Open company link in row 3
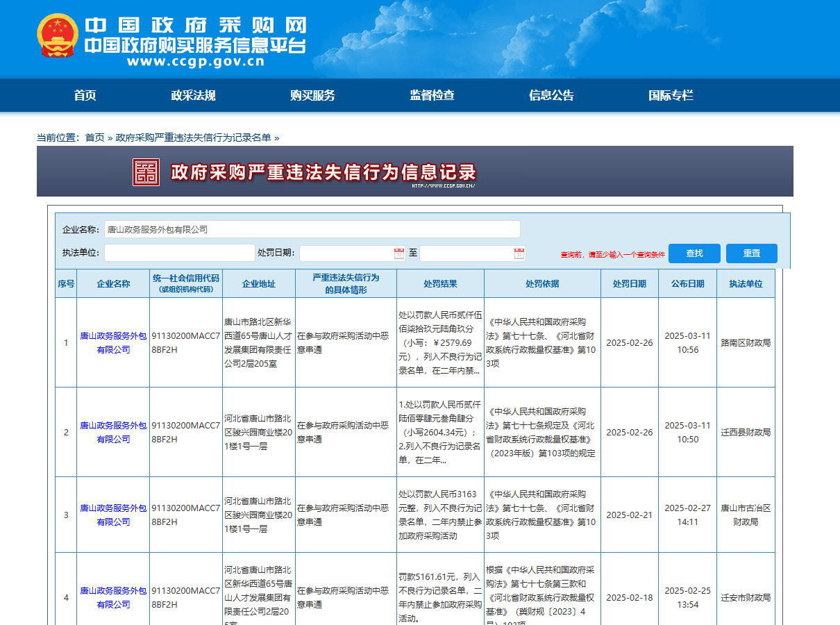Image resolution: width=840 pixels, height=625 pixels. tap(113, 515)
